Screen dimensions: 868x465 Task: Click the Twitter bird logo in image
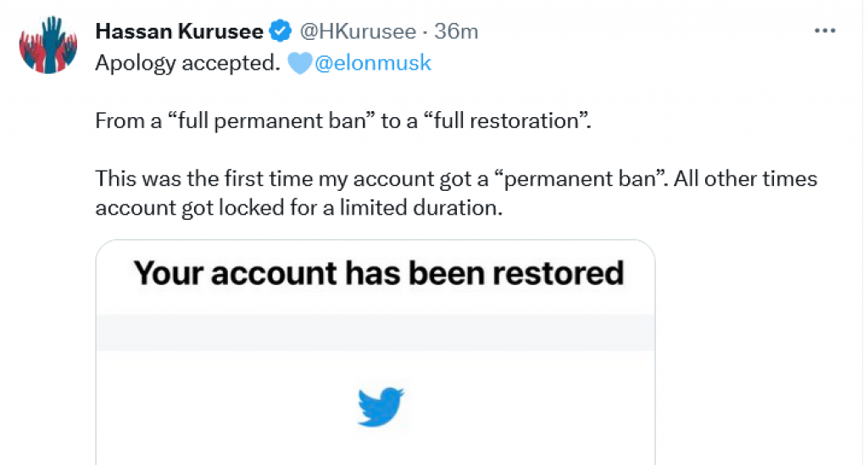380,408
